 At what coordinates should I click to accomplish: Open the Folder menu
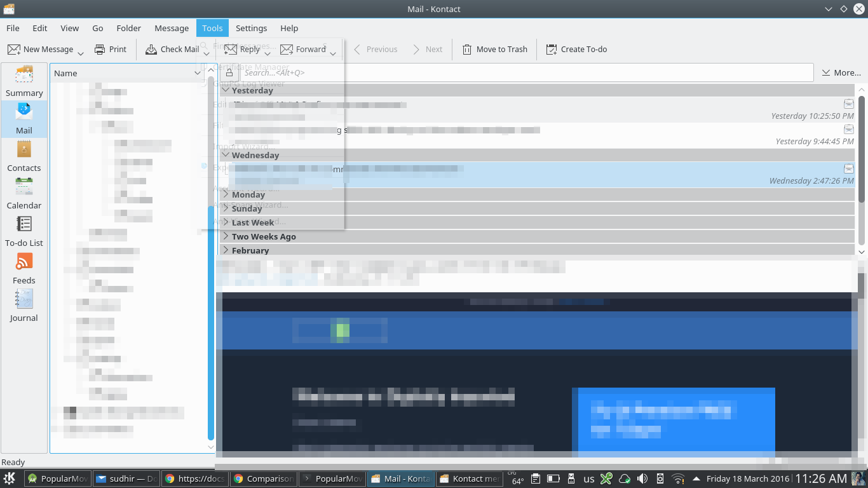point(129,28)
